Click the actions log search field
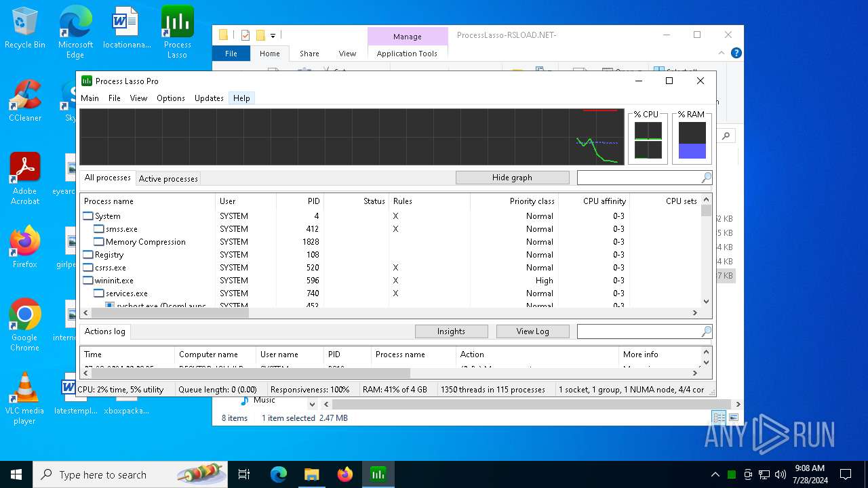The image size is (868, 488). (638, 331)
